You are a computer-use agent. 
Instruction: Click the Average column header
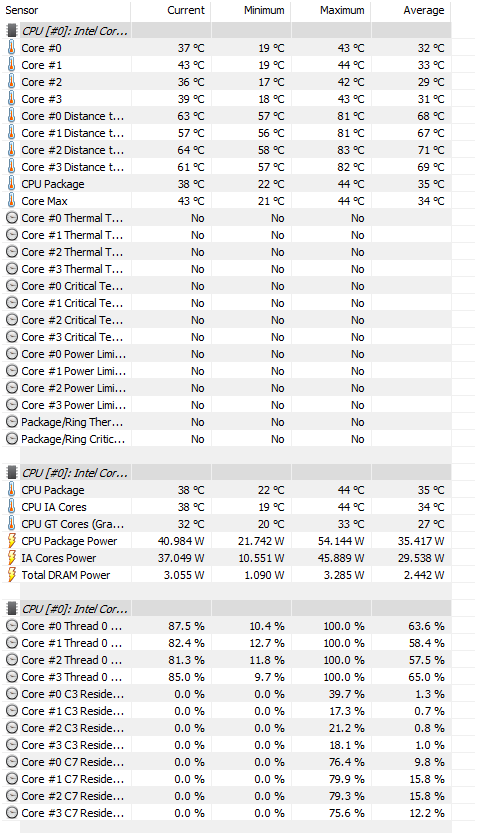(x=411, y=10)
